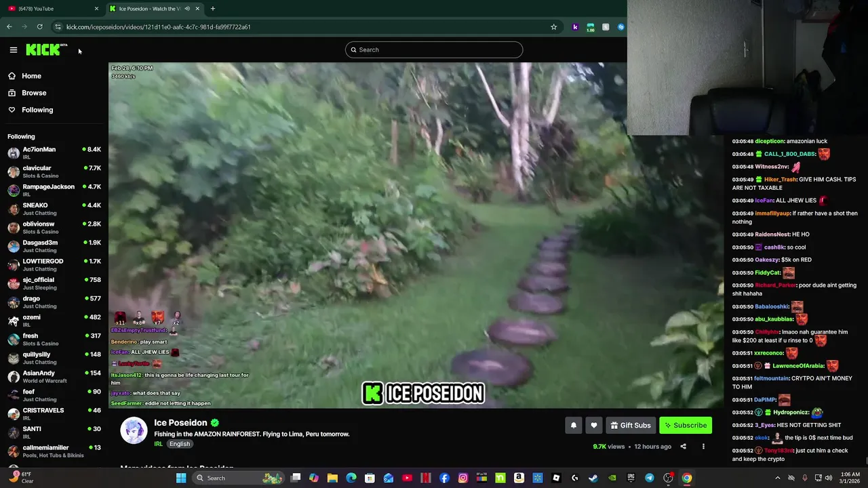Click the green Subscribe button
Viewport: 868px width, 488px height.
686,425
